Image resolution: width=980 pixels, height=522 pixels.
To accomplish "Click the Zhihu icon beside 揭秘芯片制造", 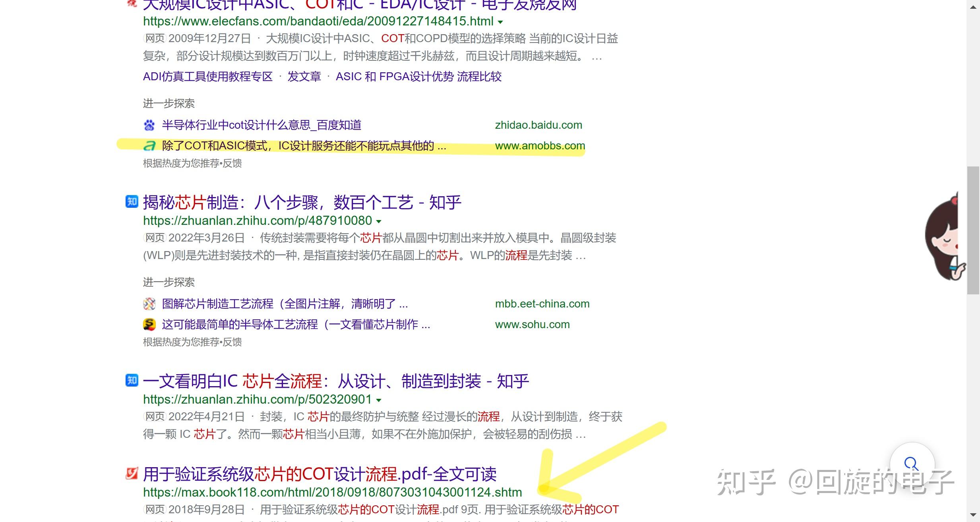I will point(132,202).
